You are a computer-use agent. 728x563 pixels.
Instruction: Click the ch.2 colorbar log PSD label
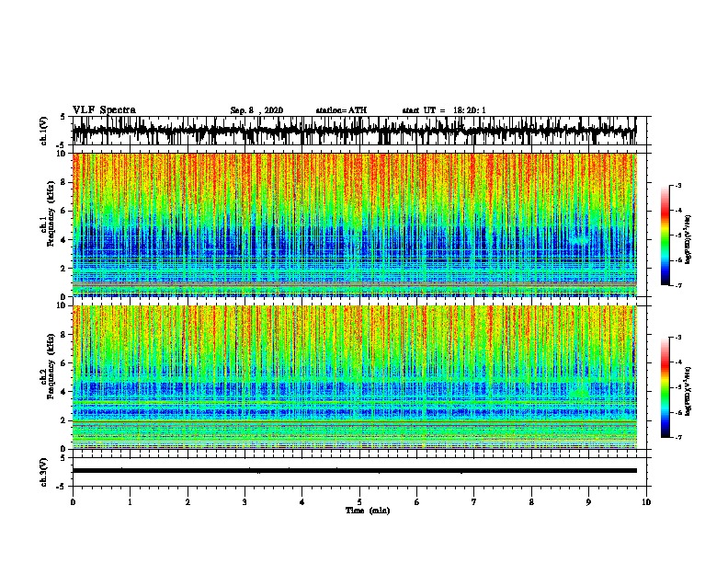(x=688, y=391)
